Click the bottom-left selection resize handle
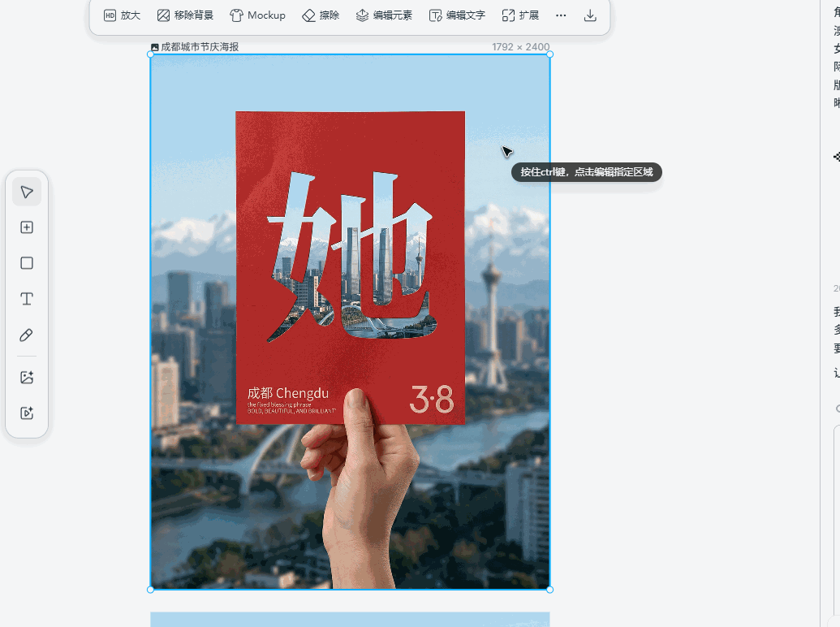Viewport: 840px width, 627px height. (x=150, y=589)
